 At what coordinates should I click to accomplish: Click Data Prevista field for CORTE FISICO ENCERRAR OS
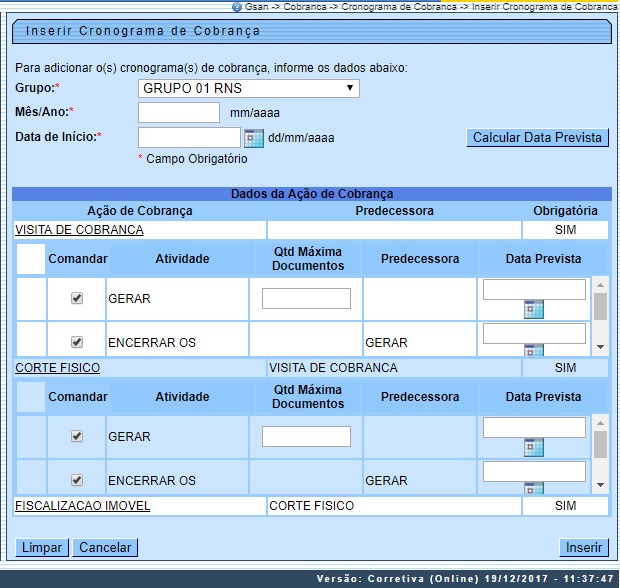[x=534, y=471]
